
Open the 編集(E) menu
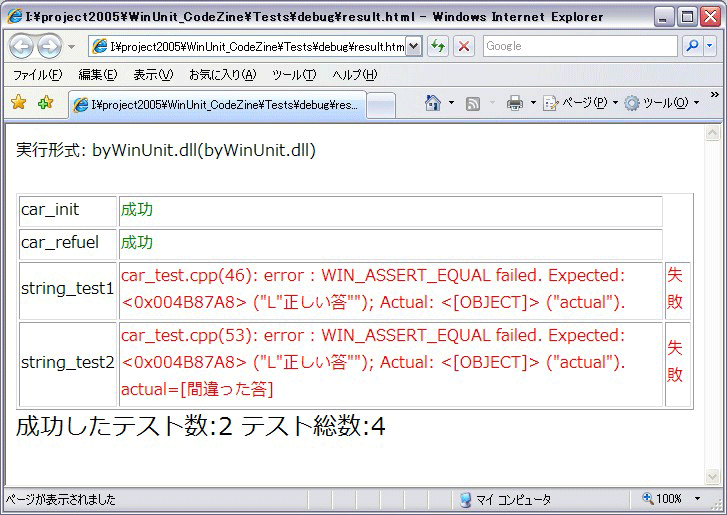coord(98,75)
